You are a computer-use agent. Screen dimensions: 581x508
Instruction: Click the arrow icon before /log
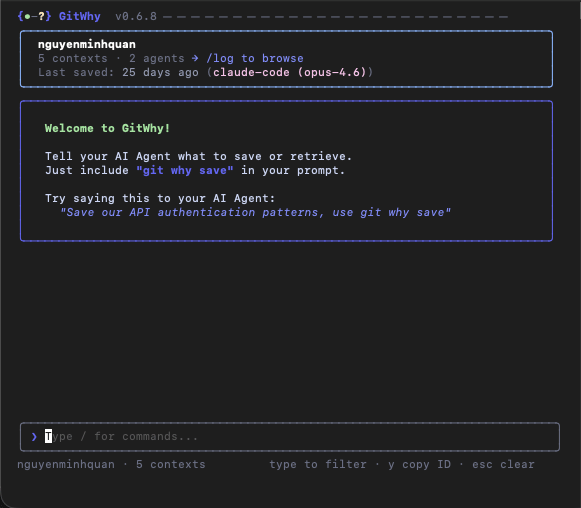(x=195, y=58)
